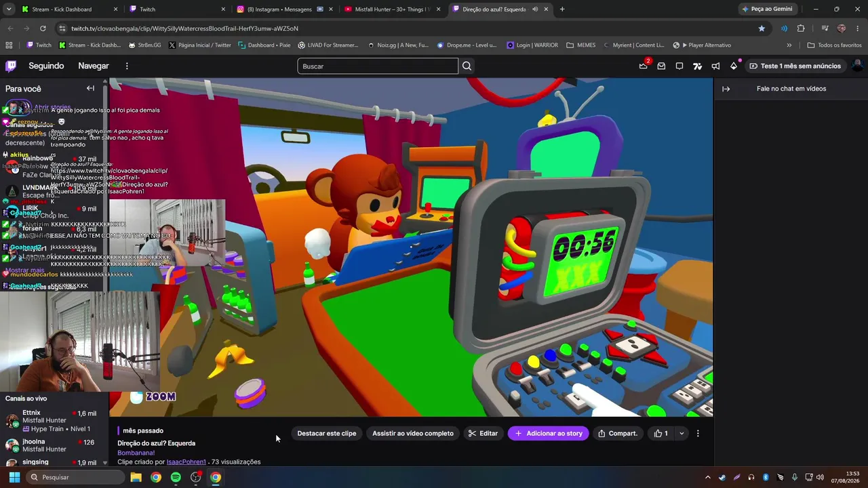Open Chrome extensions puzzle icon

click(x=801, y=28)
